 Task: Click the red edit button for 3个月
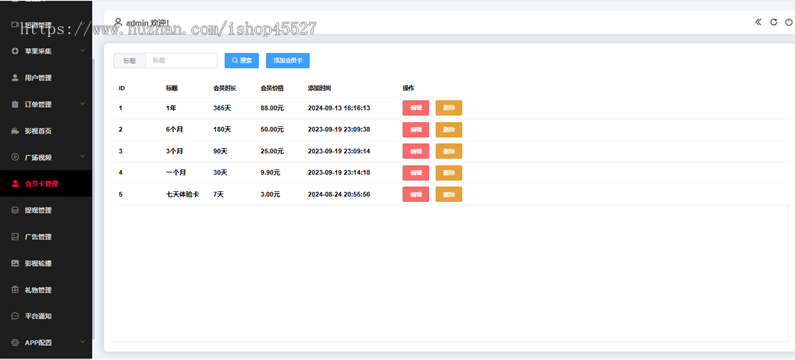[x=416, y=151]
